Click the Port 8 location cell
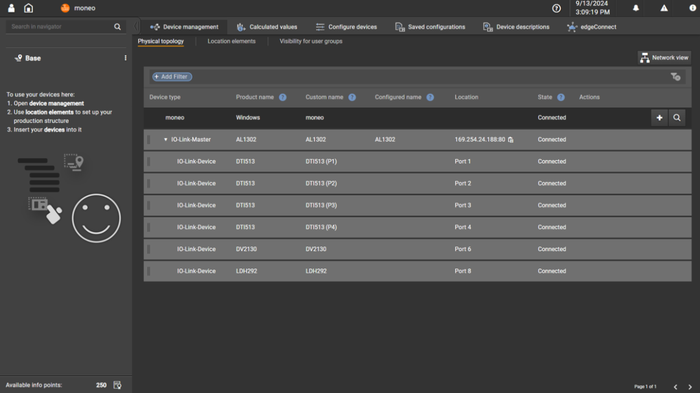 coord(462,271)
